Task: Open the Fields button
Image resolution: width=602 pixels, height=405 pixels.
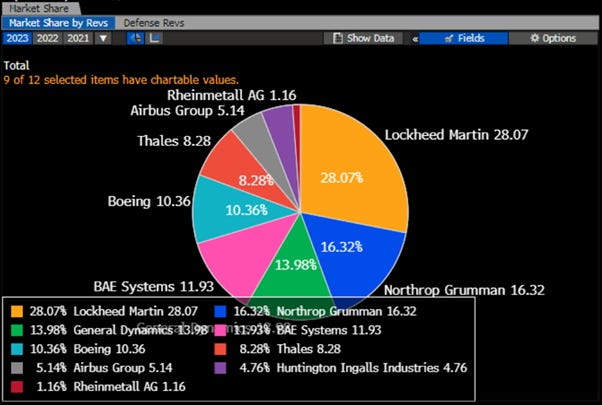Action: [x=464, y=38]
